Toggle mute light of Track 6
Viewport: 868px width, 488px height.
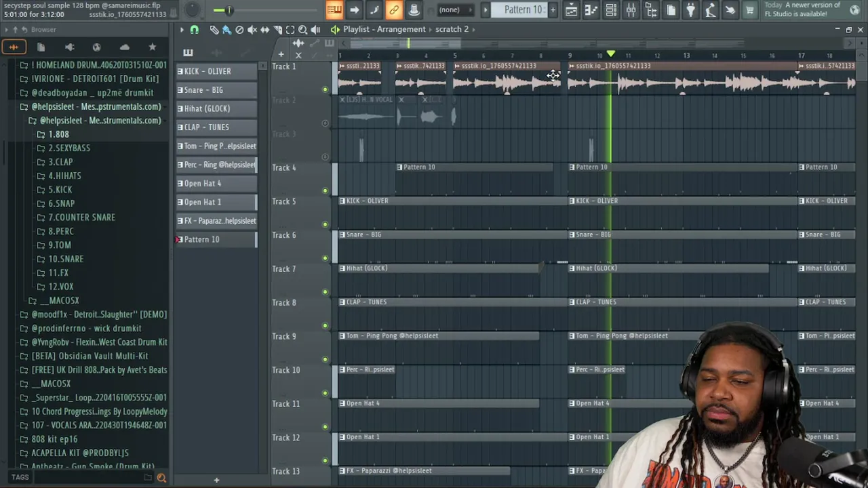tap(325, 258)
